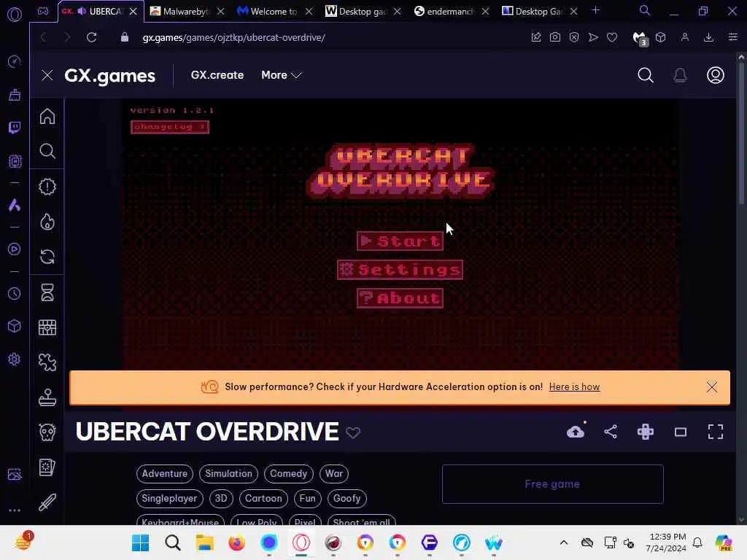Open the GX.create link
747x560 pixels.
217,75
